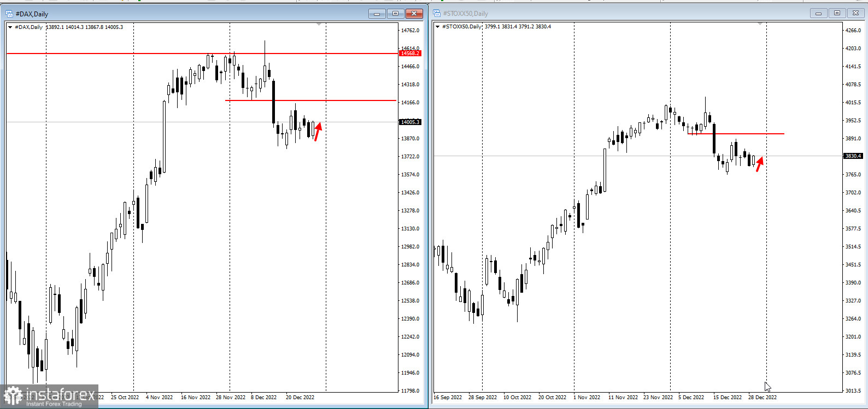Click the 28 Dec 2022 date on the STOXX50 time axis

click(763, 398)
